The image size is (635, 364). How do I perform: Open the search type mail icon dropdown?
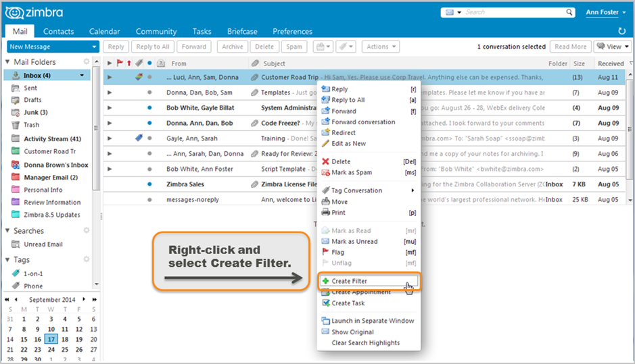(453, 12)
